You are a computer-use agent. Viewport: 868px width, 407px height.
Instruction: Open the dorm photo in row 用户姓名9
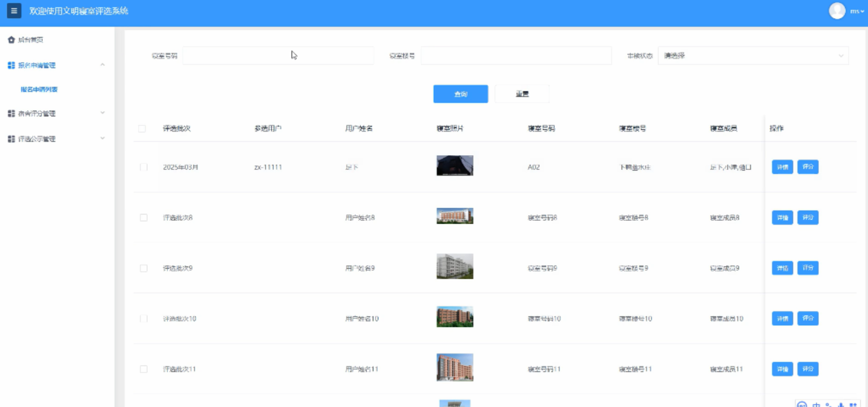point(455,266)
